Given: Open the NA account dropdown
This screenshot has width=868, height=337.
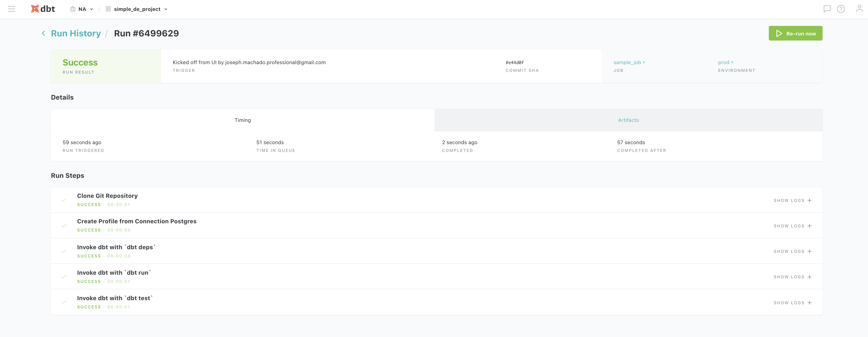Looking at the screenshot, I should tap(82, 9).
